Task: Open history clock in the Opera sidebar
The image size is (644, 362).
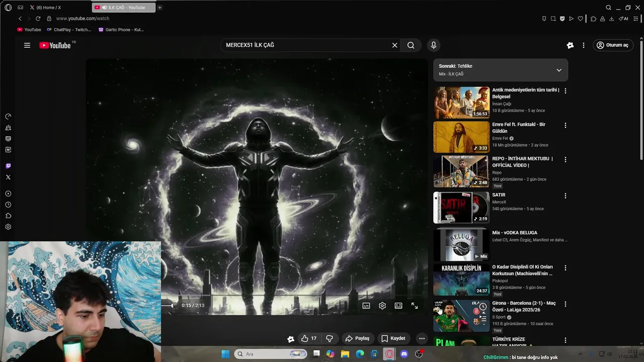Action: click(x=8, y=205)
